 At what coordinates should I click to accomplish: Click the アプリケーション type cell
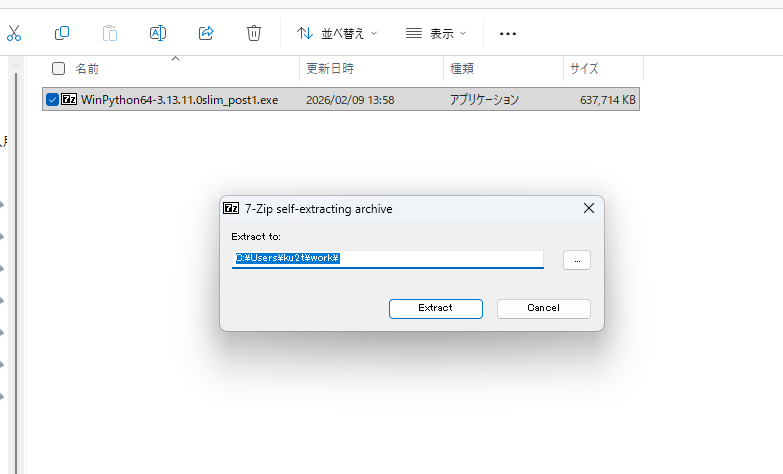484,100
